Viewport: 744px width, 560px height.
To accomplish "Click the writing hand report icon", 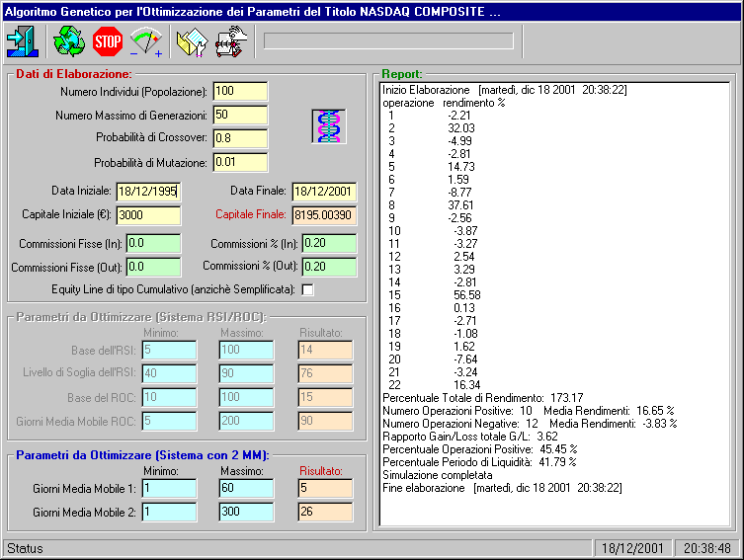I will (x=231, y=41).
